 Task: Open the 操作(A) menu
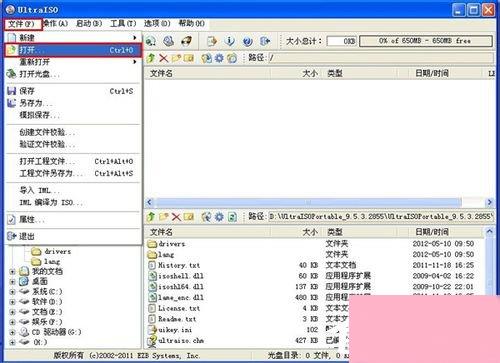[56, 23]
